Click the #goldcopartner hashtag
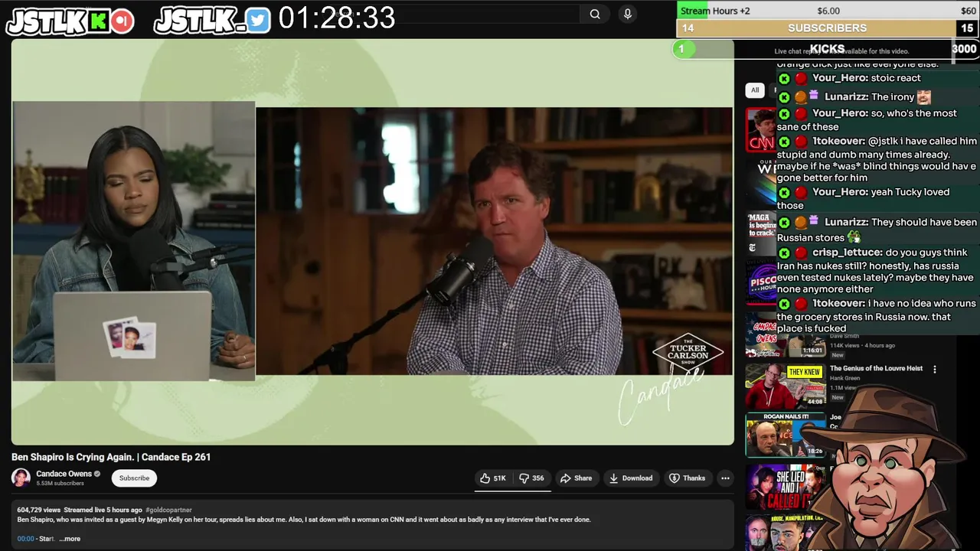This screenshot has width=980, height=551. pyautogui.click(x=168, y=510)
